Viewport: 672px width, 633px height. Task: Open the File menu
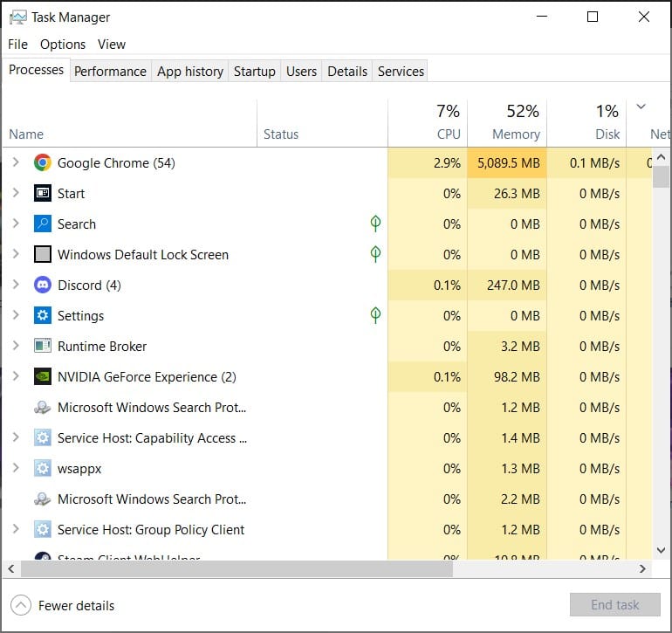[18, 45]
